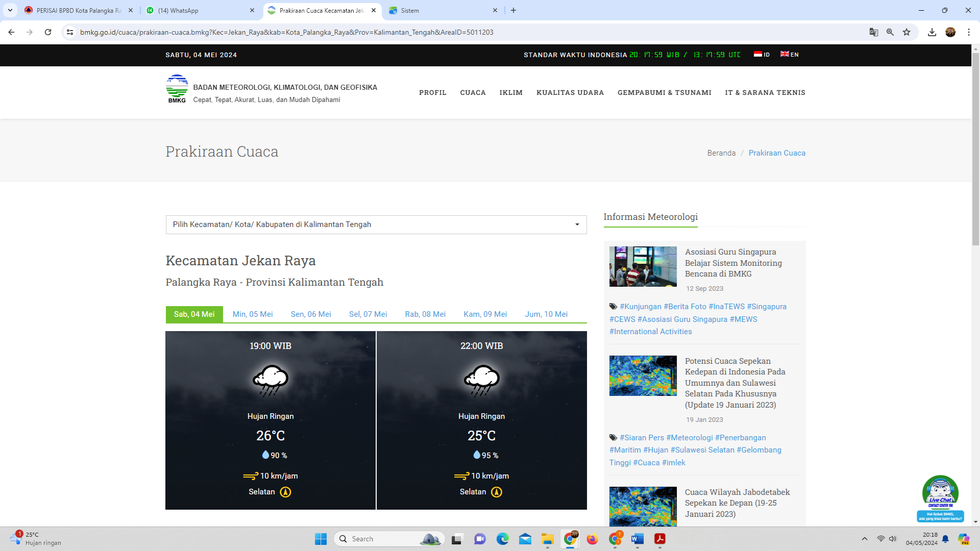Open the IKLIM menu
This screenshot has height=551, width=980.
pyautogui.click(x=511, y=93)
